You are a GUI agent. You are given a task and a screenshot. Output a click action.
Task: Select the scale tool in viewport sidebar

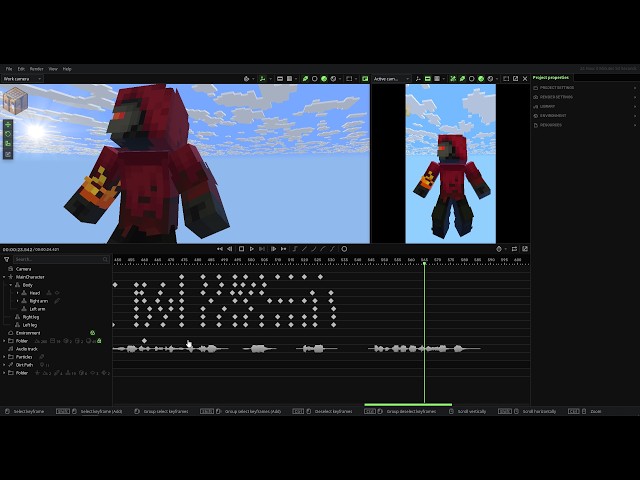[x=8, y=144]
